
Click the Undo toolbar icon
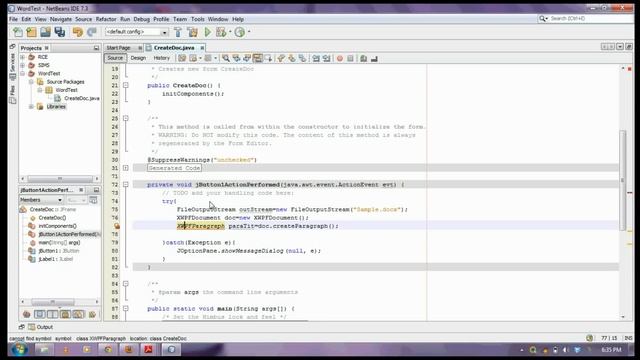click(78, 32)
